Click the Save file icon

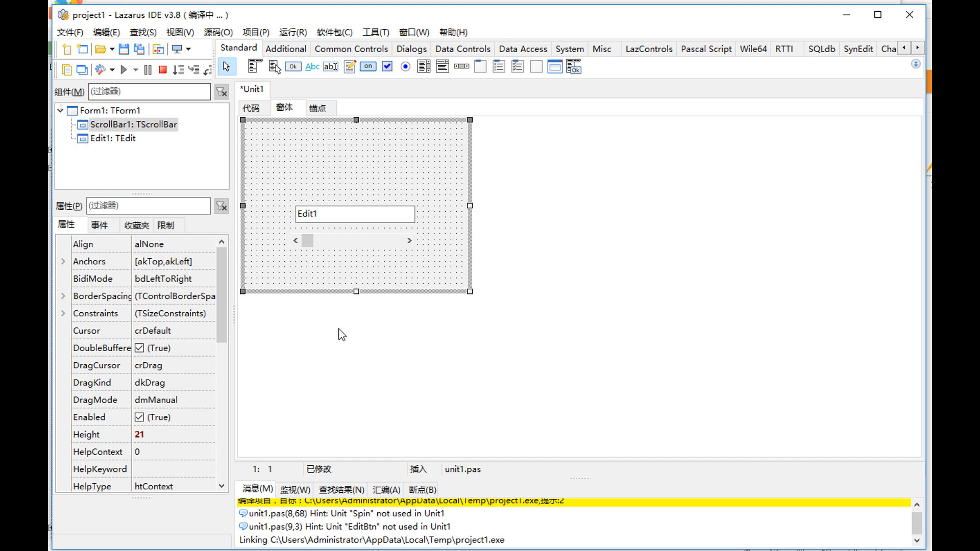pos(124,49)
